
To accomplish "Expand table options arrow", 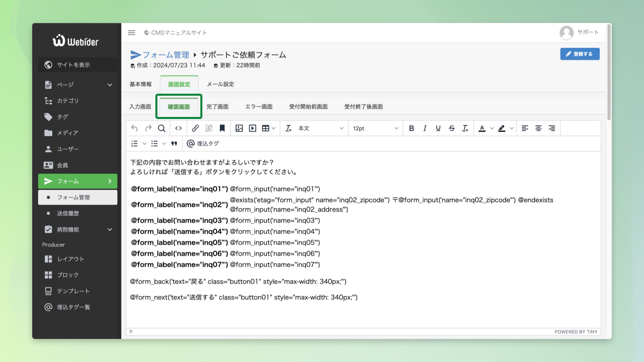I will click(274, 128).
